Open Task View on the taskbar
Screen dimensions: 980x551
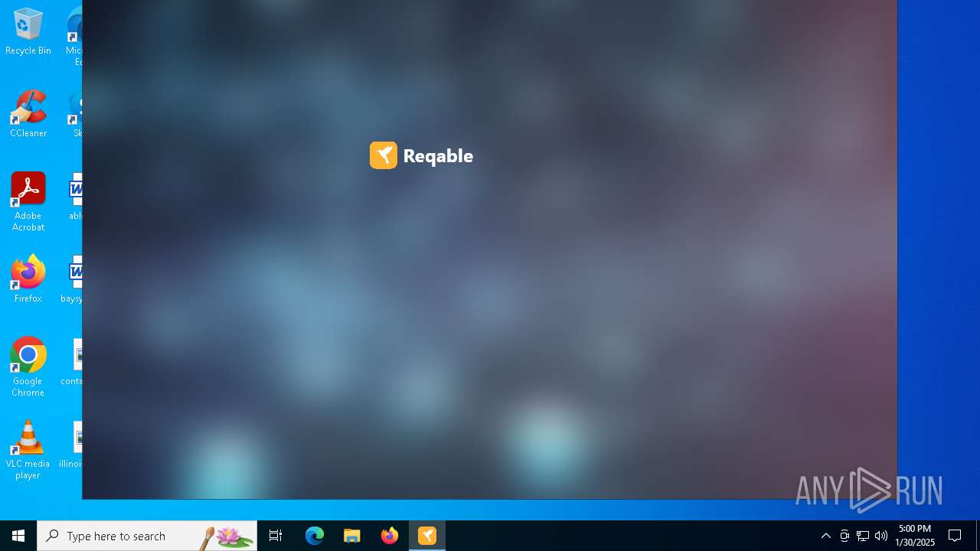(276, 536)
